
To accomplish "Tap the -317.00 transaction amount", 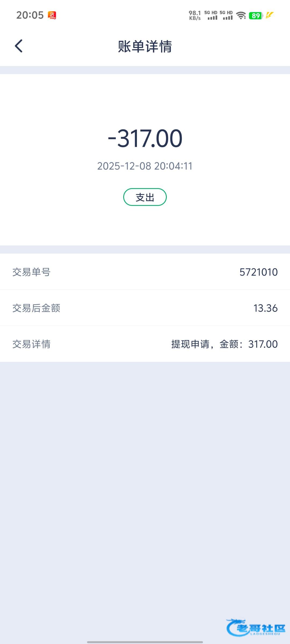I will 145,138.
